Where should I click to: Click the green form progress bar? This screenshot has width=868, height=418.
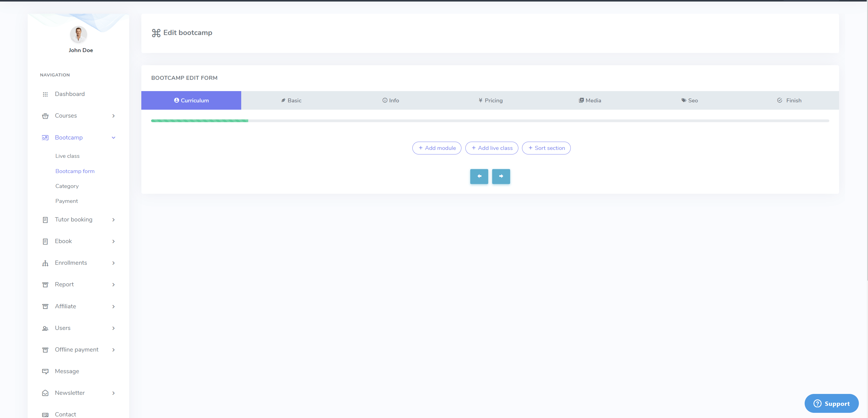click(x=199, y=121)
